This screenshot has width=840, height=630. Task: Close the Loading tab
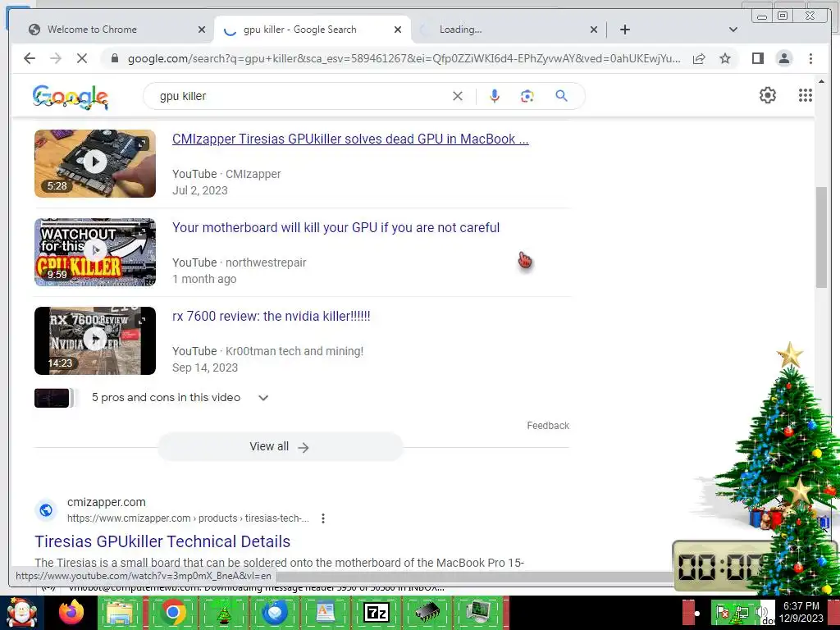[x=594, y=30]
